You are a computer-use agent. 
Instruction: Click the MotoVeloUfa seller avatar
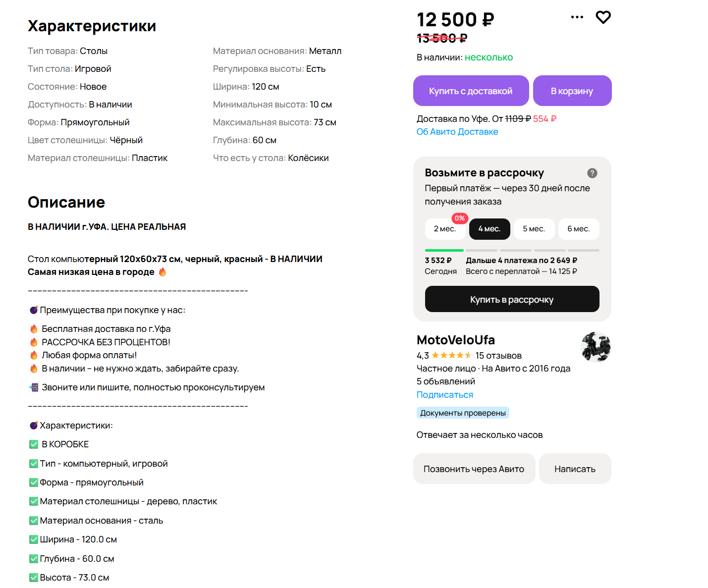tap(596, 347)
